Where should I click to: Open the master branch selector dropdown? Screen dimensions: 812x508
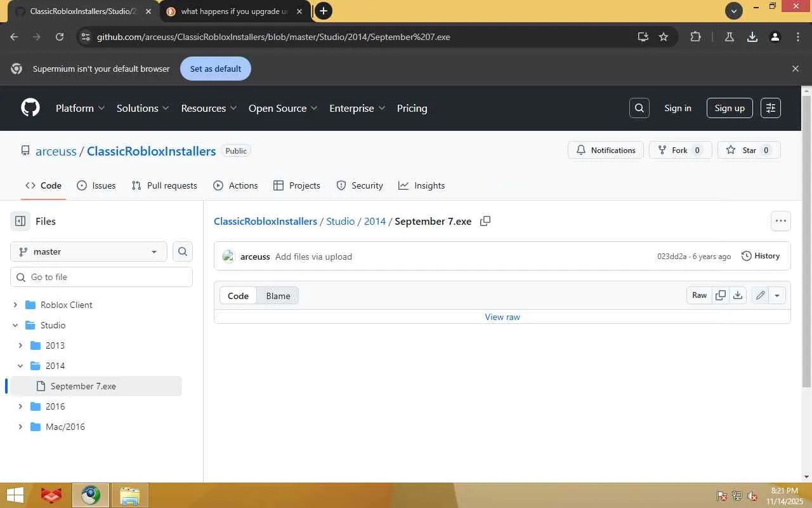click(89, 251)
